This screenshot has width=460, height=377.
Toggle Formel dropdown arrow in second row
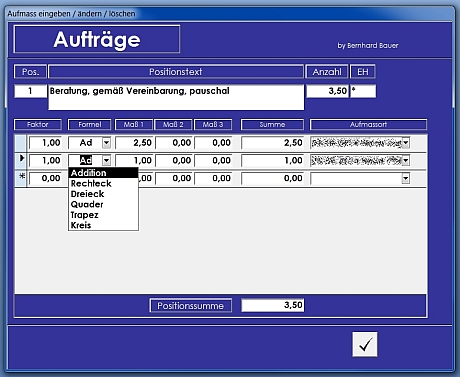pos(106,161)
